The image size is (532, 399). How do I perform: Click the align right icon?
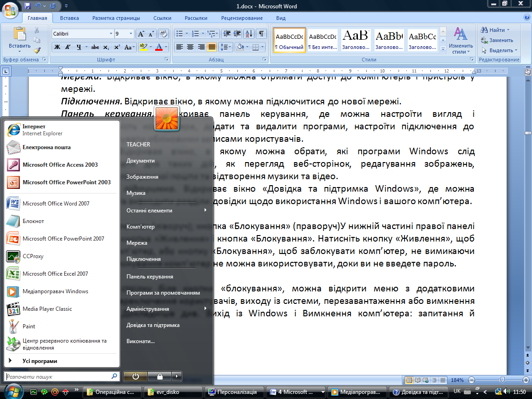(x=201, y=47)
